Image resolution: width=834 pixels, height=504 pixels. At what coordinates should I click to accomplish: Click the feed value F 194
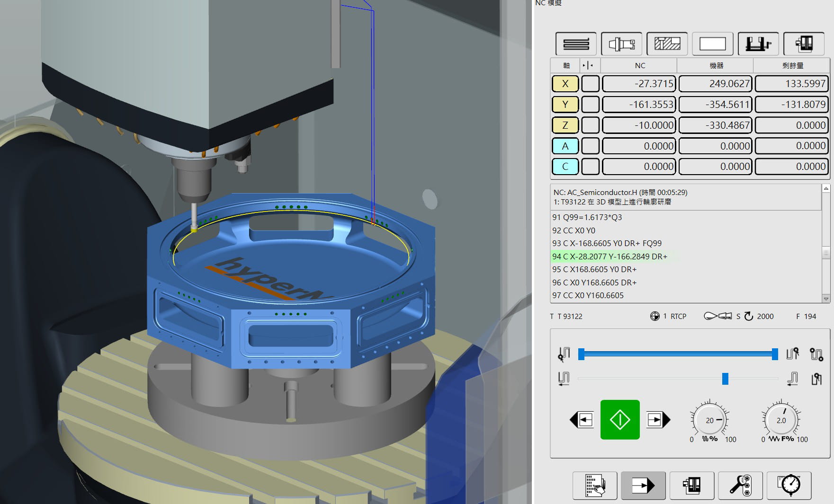point(806,316)
